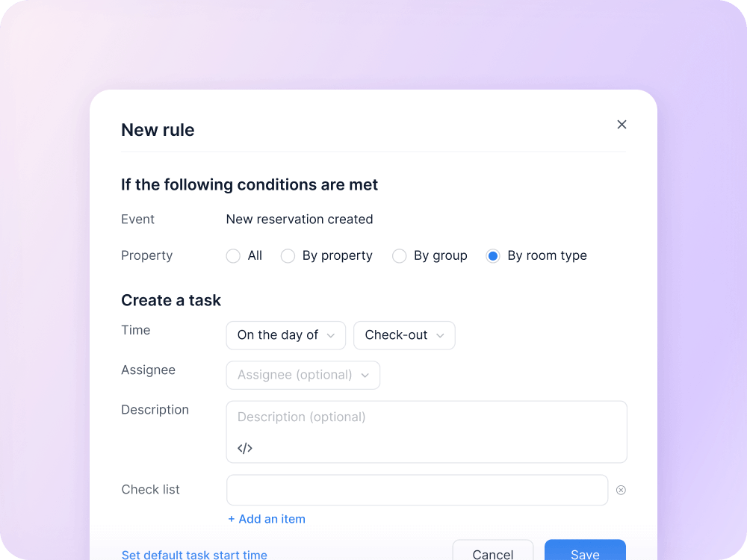Image resolution: width=747 pixels, height=560 pixels.
Task: Select the All property option
Action: [x=233, y=255]
